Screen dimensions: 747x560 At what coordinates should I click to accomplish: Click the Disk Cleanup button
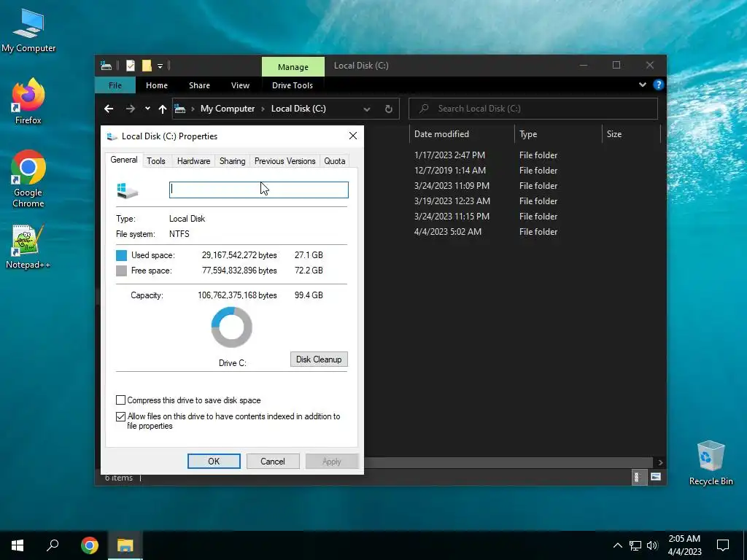pyautogui.click(x=319, y=359)
